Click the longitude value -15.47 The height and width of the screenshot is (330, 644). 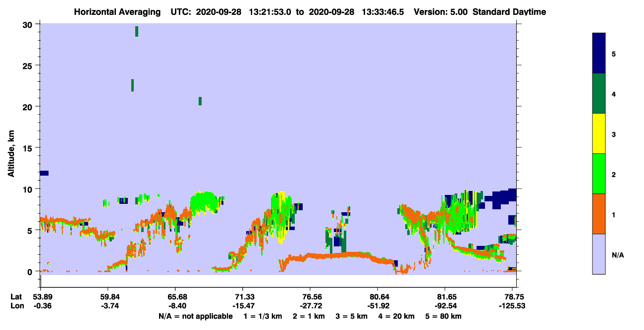244,306
